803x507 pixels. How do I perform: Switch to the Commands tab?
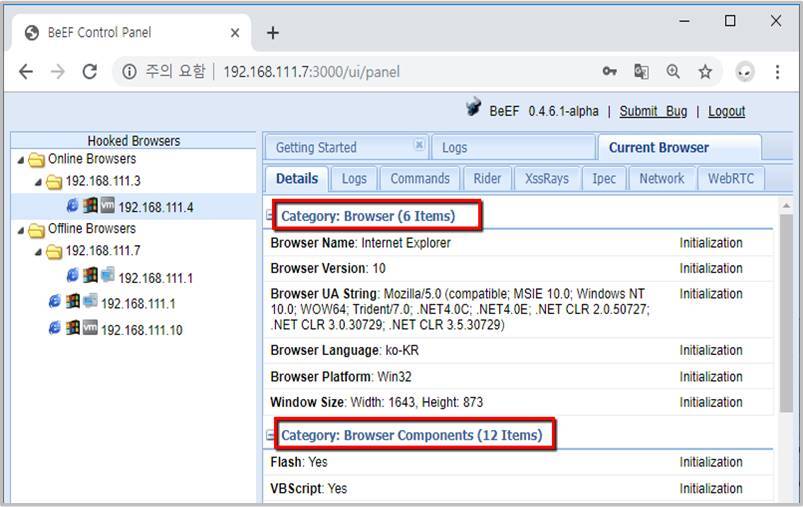click(x=420, y=179)
